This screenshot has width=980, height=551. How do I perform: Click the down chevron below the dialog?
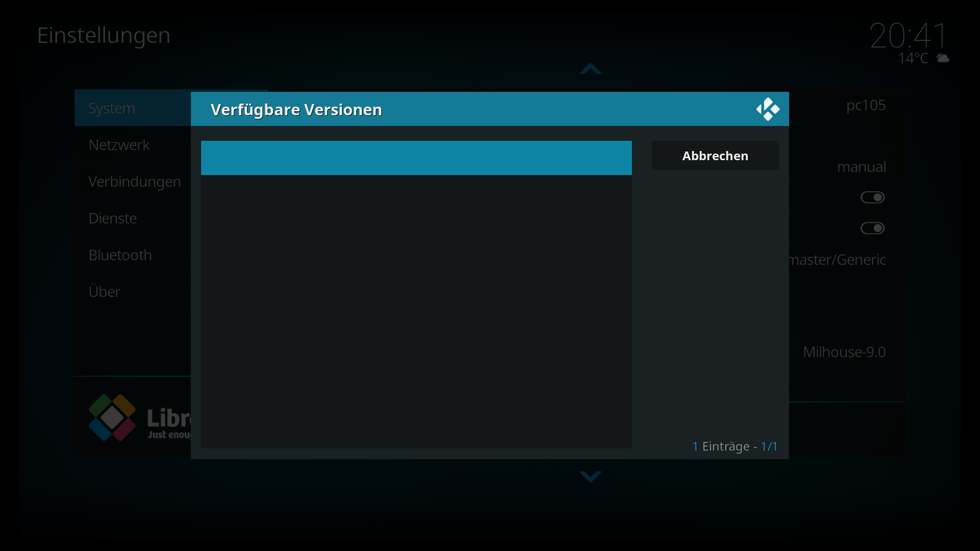[x=591, y=477]
